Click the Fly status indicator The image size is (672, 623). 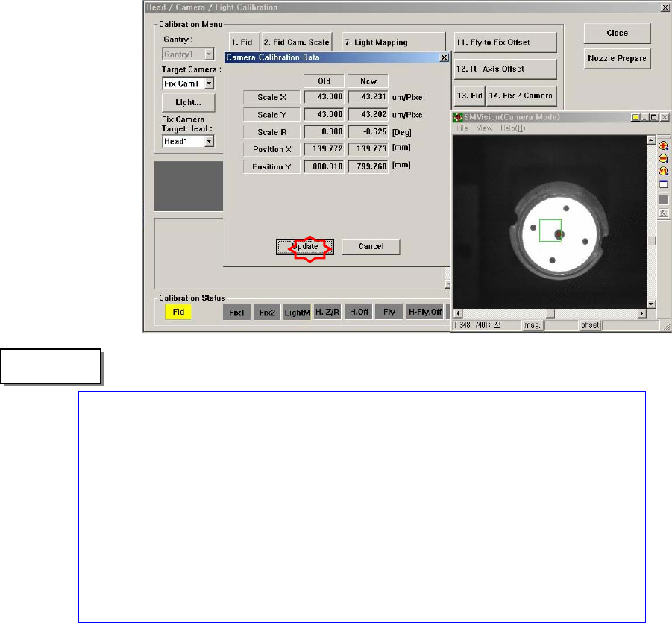tap(389, 312)
